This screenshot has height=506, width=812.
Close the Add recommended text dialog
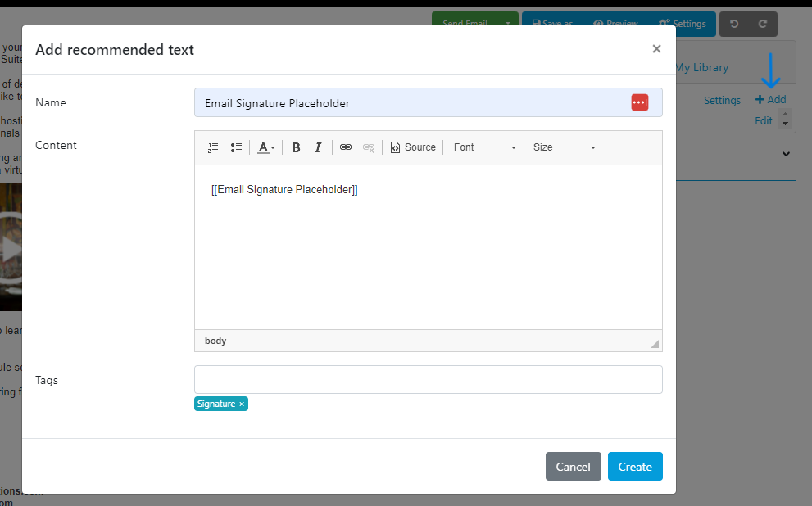pyautogui.click(x=656, y=48)
